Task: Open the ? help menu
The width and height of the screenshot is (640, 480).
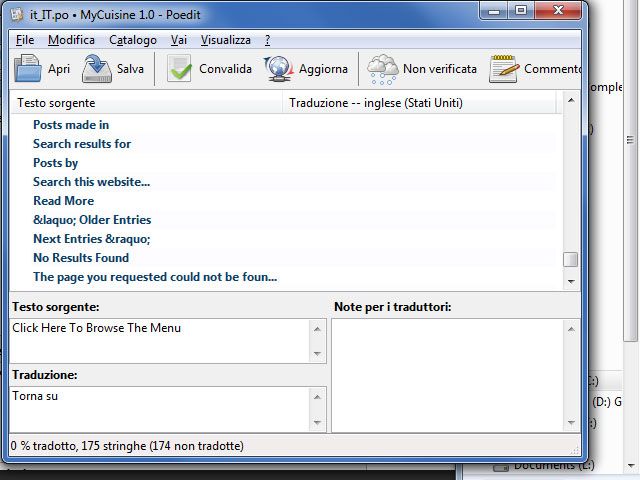Action: click(x=267, y=40)
